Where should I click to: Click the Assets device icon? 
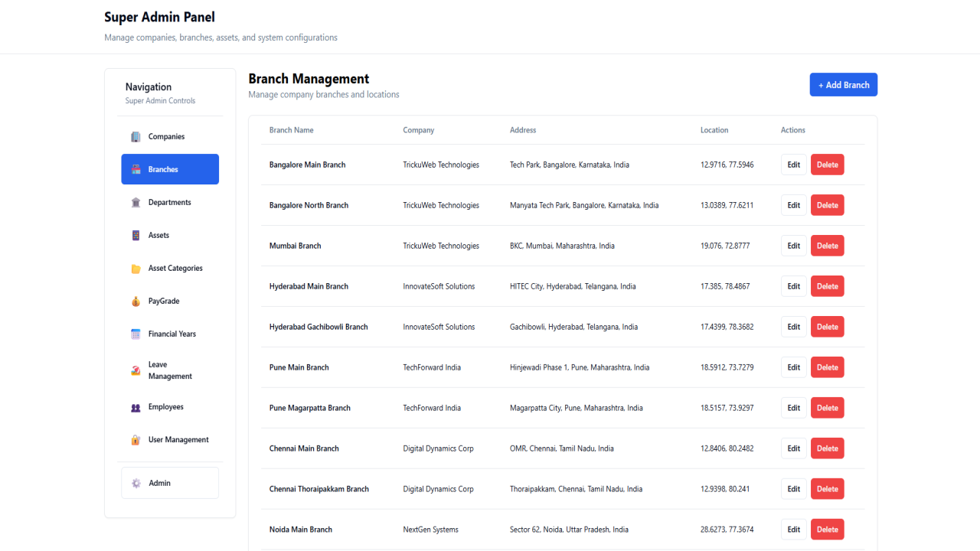pyautogui.click(x=136, y=236)
